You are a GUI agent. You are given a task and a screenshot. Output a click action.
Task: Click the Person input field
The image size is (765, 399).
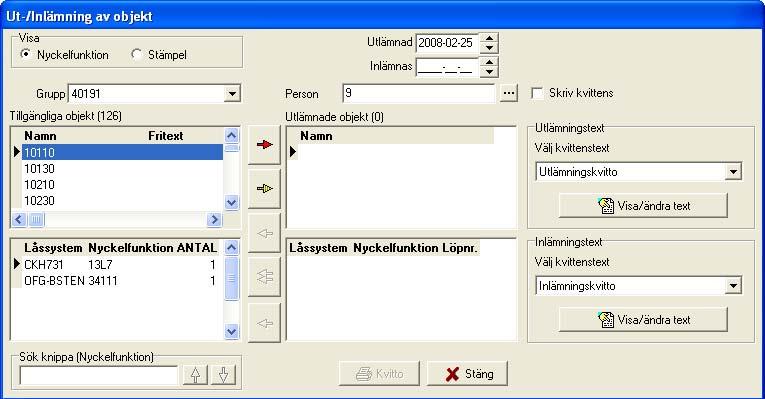(x=419, y=93)
